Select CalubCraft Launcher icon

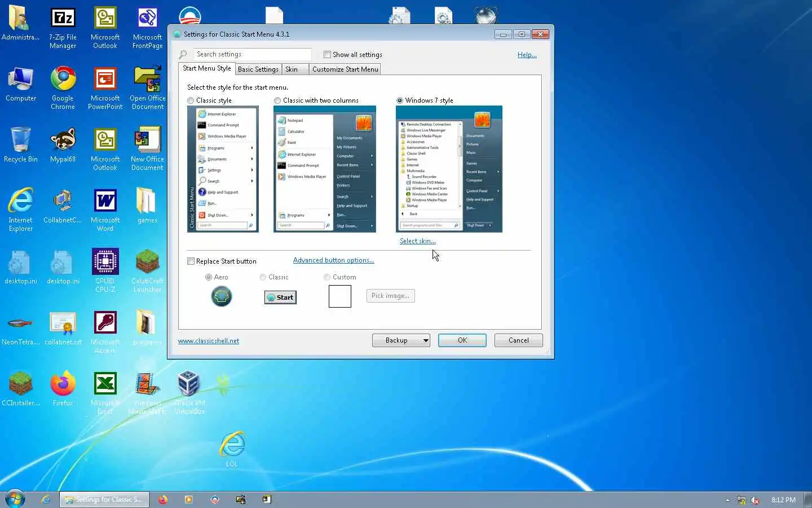tap(147, 271)
